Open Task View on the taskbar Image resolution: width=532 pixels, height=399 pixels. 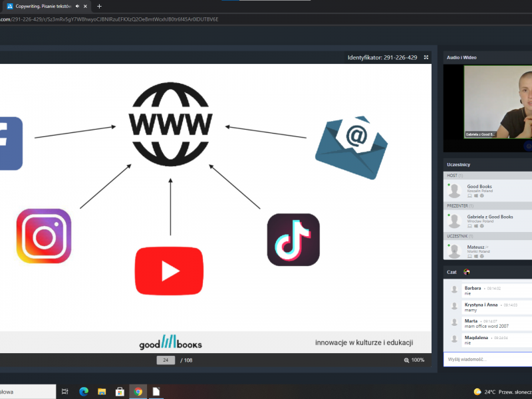pos(65,392)
